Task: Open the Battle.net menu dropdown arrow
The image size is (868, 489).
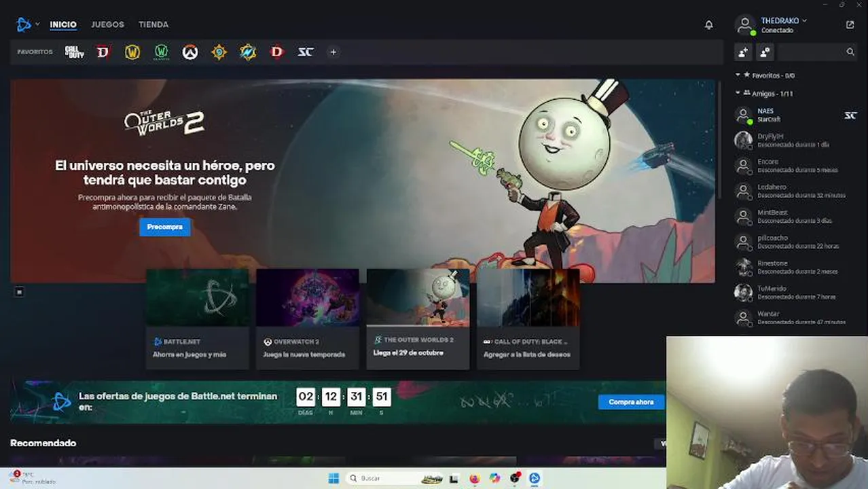Action: (x=37, y=24)
